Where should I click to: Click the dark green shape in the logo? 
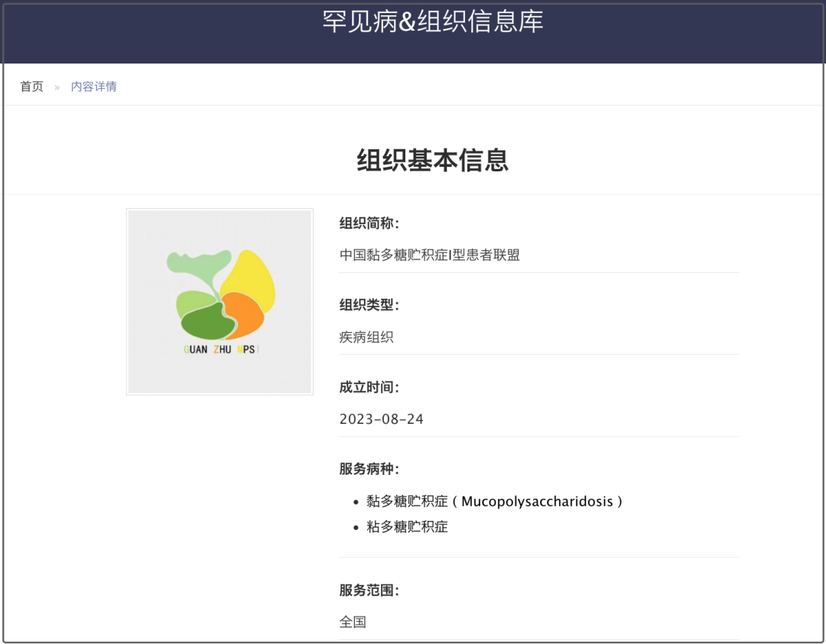[x=205, y=323]
